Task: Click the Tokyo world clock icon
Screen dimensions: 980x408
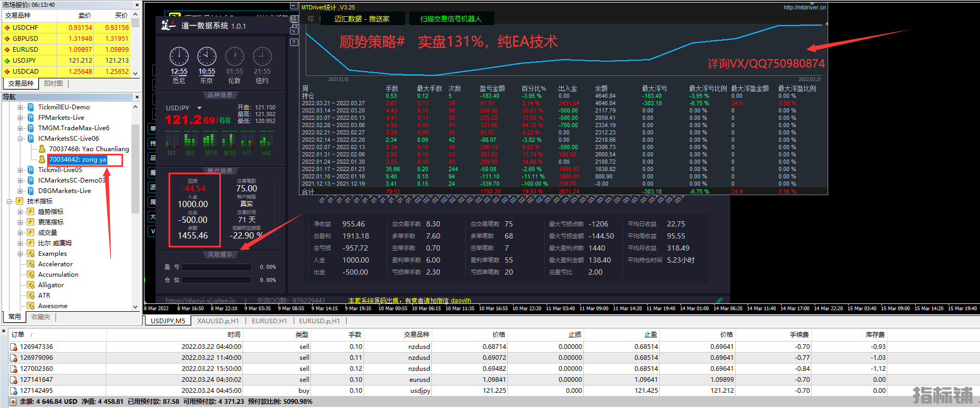Action: pos(207,56)
